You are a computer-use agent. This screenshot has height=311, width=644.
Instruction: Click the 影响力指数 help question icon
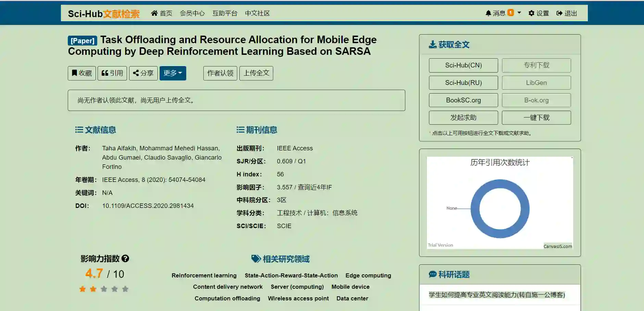125,259
